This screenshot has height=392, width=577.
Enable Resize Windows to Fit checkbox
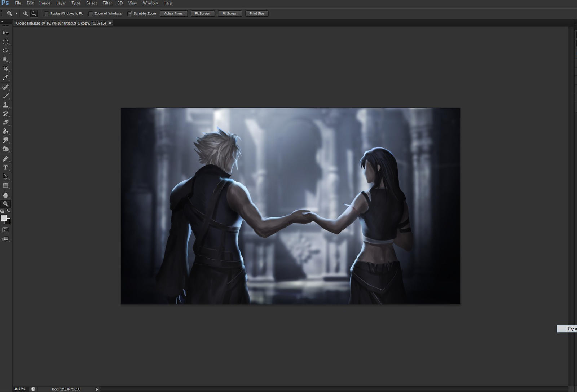(47, 13)
